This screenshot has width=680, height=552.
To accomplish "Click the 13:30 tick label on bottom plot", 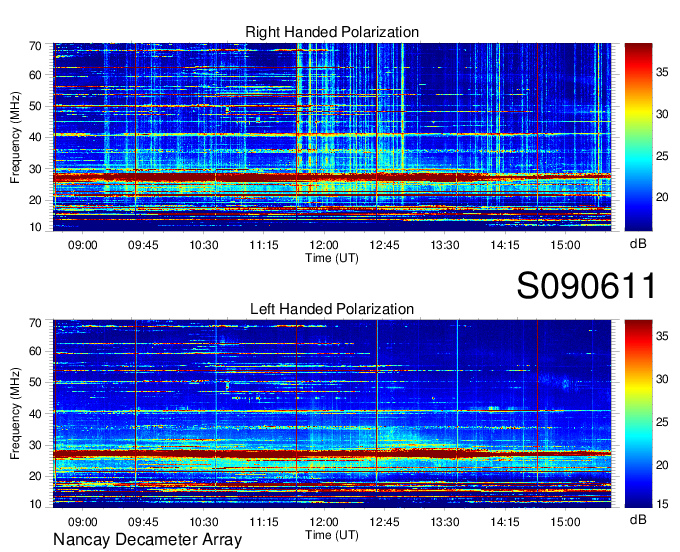I will pyautogui.click(x=445, y=522).
